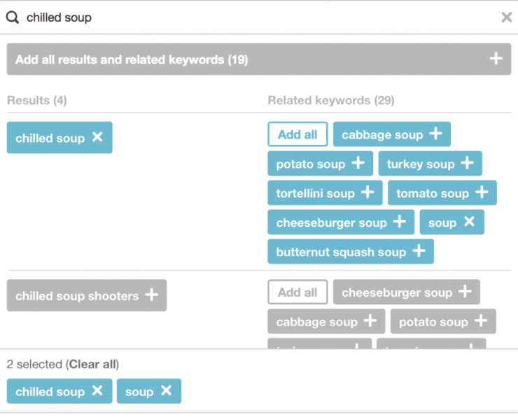Clear search text with X icon

click(506, 17)
